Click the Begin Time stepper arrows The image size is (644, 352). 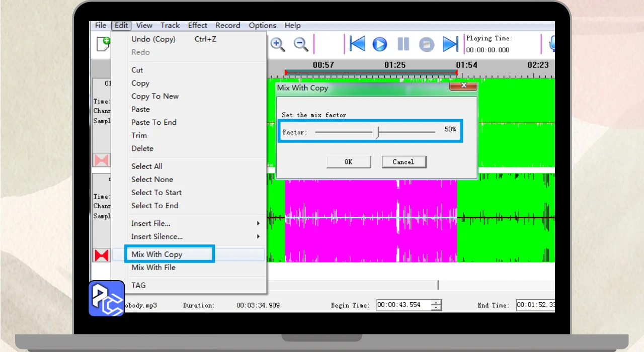[436, 305]
